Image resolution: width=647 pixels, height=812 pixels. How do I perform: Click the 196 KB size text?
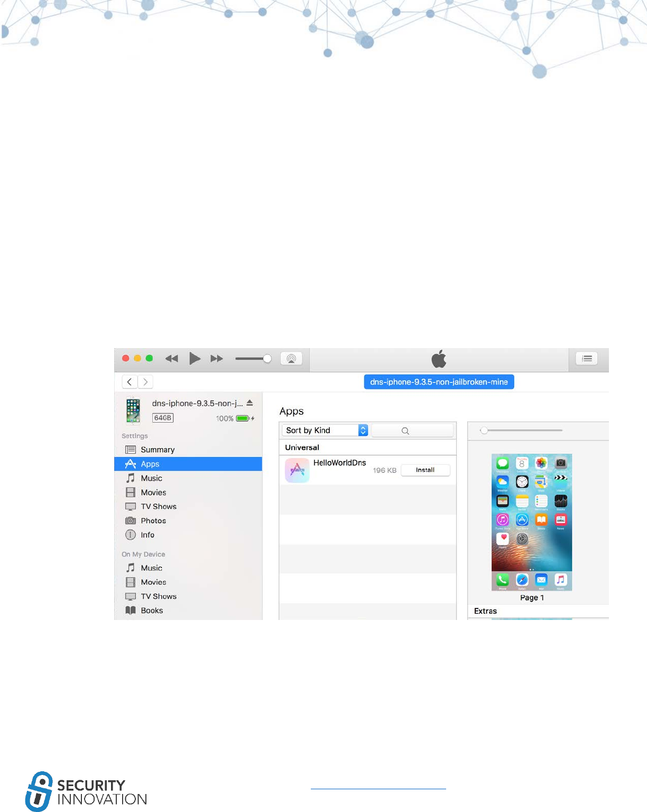pyautogui.click(x=385, y=470)
